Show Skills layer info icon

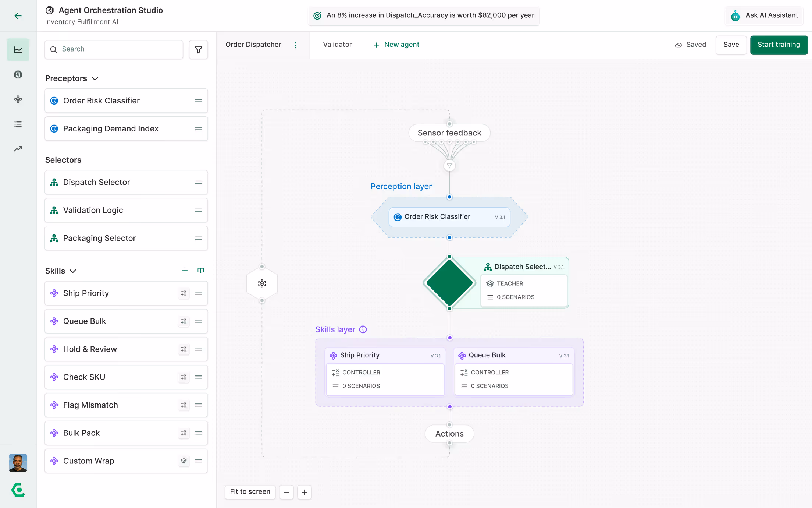[x=363, y=329]
